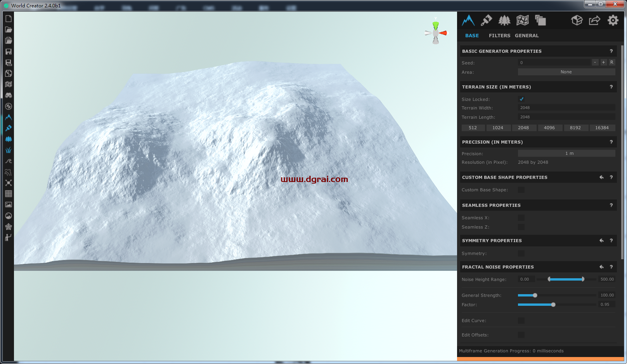Enable Seamless X
627x364 pixels.
click(x=521, y=218)
